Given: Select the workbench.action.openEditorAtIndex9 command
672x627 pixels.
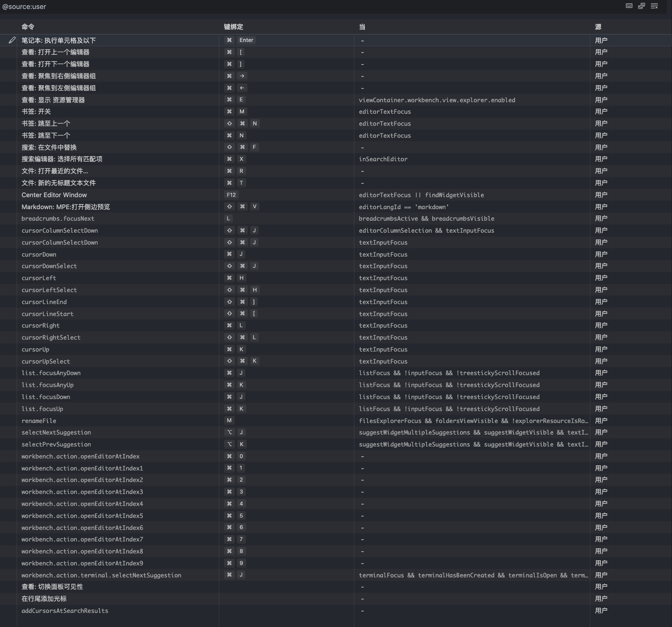Looking at the screenshot, I should click(x=82, y=563).
